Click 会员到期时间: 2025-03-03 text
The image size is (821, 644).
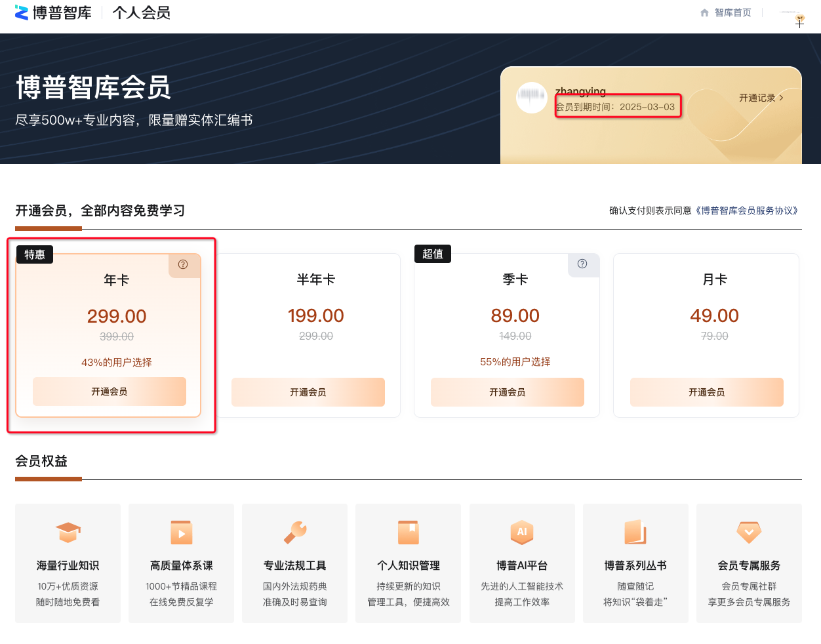tap(615, 107)
